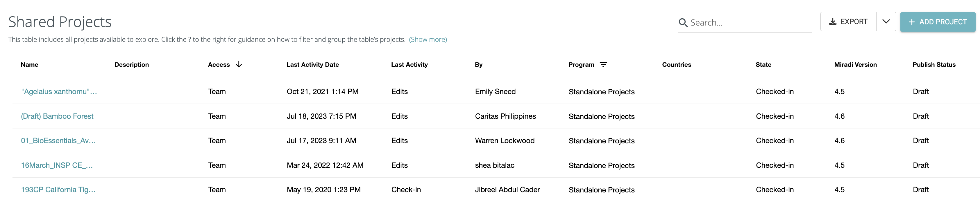Activate the Program column filter control
The height and width of the screenshot is (202, 980).
click(604, 64)
